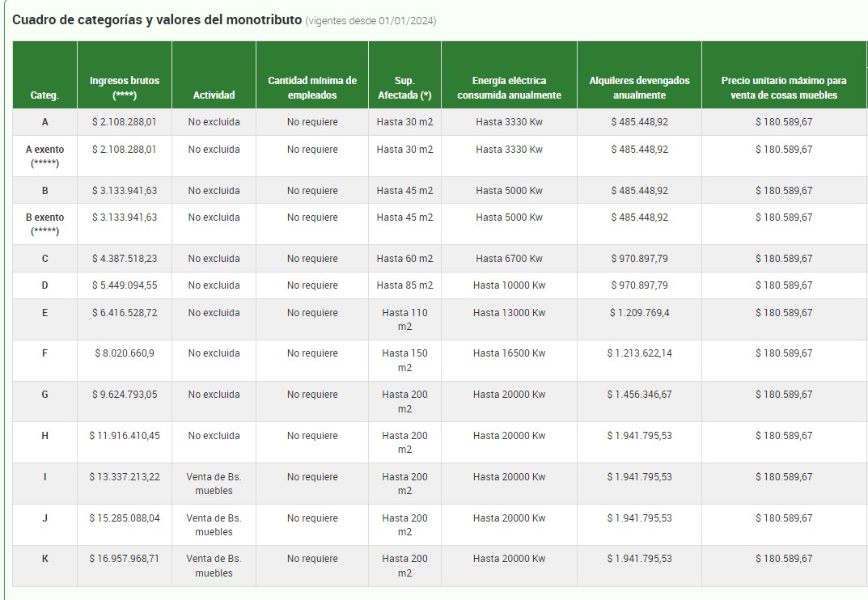Click category K row label

pos(44,559)
